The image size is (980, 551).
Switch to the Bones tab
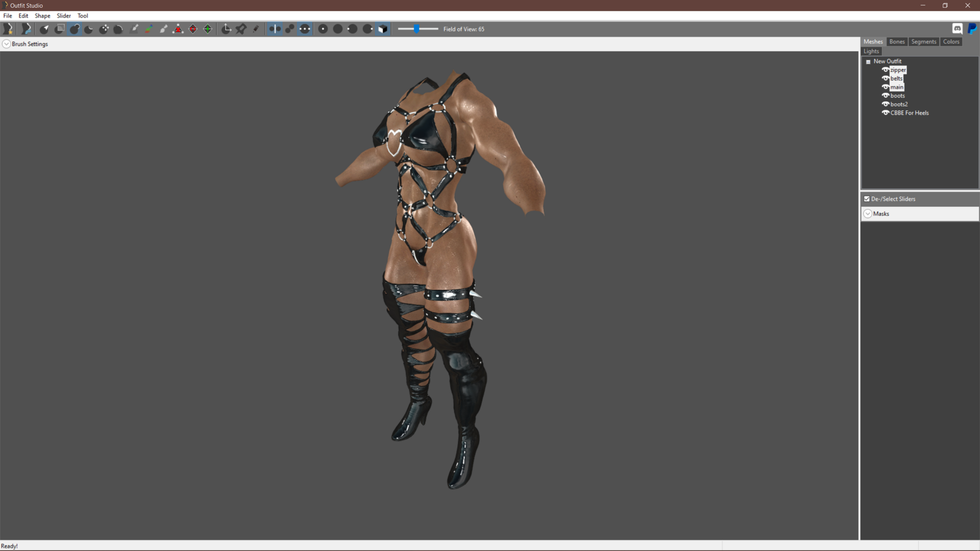tap(897, 42)
